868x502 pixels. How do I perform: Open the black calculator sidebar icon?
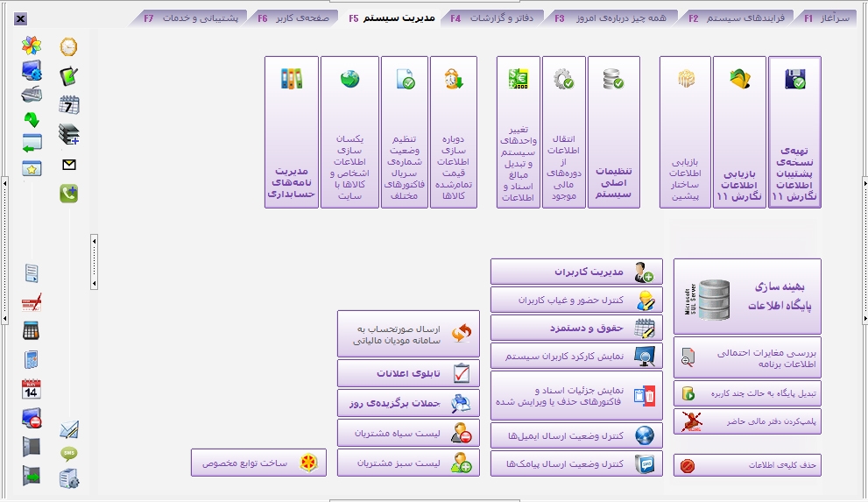pos(31,331)
